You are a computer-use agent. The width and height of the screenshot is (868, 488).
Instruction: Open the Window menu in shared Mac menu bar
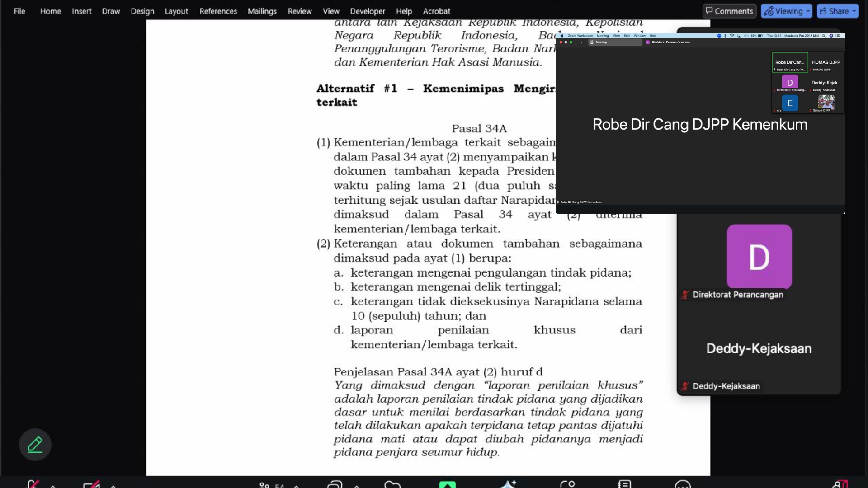640,36
